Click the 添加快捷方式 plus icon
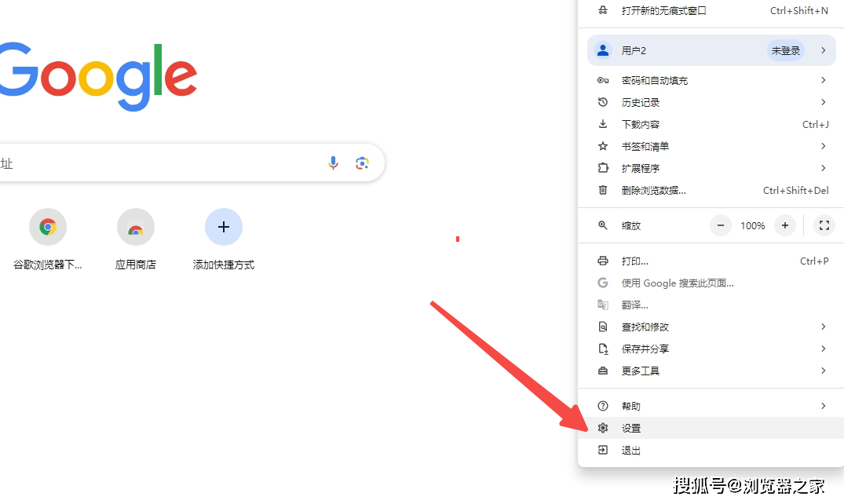The width and height of the screenshot is (844, 504). [x=224, y=227]
